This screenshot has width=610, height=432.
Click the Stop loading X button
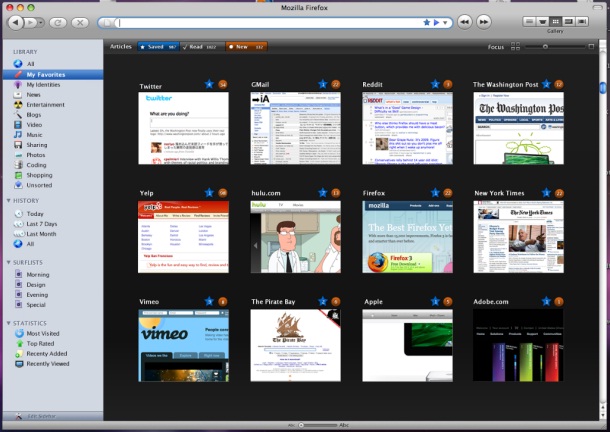coord(80,23)
